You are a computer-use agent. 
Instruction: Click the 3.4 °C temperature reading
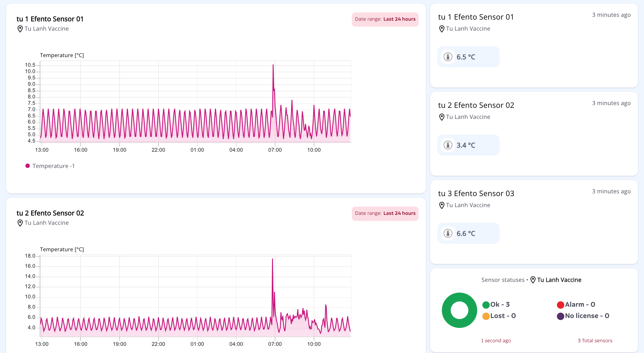(466, 145)
